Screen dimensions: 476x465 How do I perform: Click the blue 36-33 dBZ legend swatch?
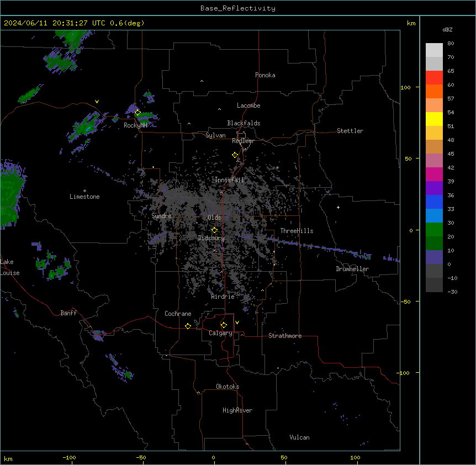(434, 202)
